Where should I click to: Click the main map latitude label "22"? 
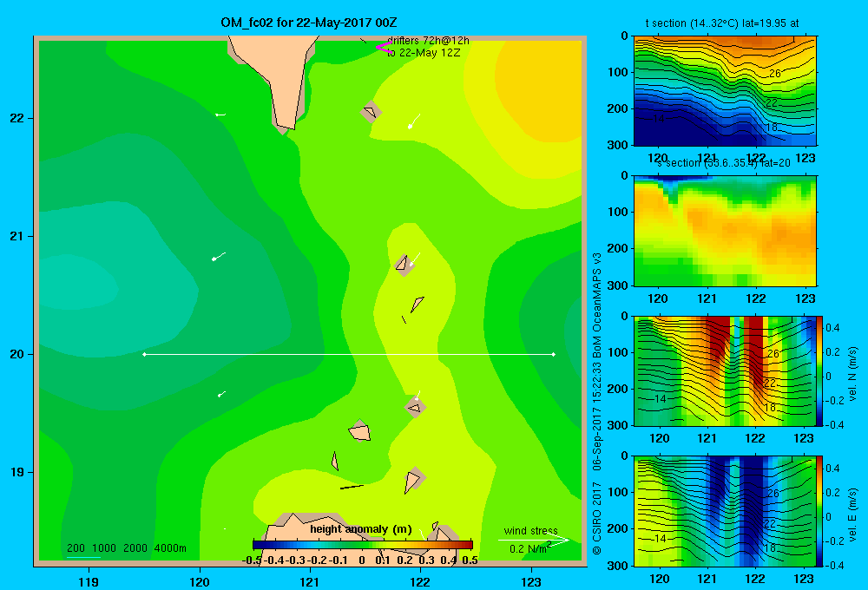point(17,118)
